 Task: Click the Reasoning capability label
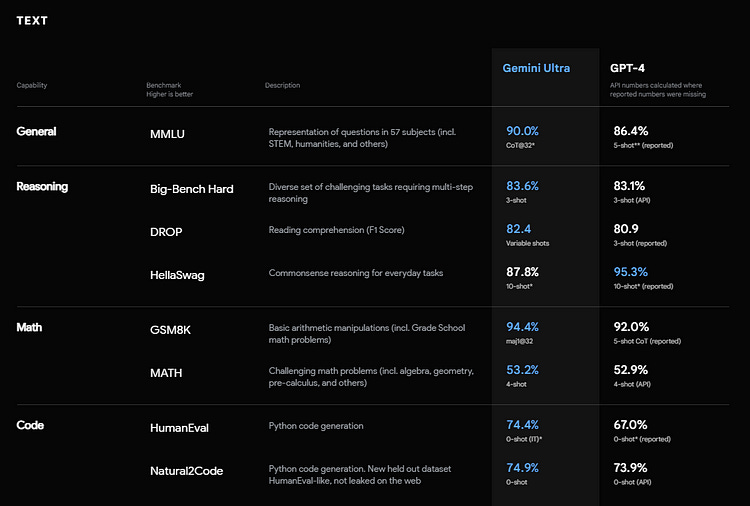pos(42,186)
